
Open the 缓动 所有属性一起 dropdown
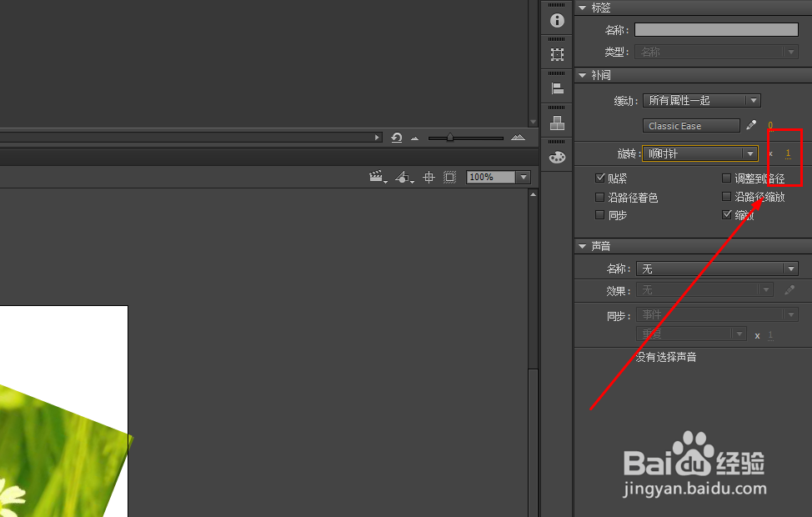pos(702,101)
